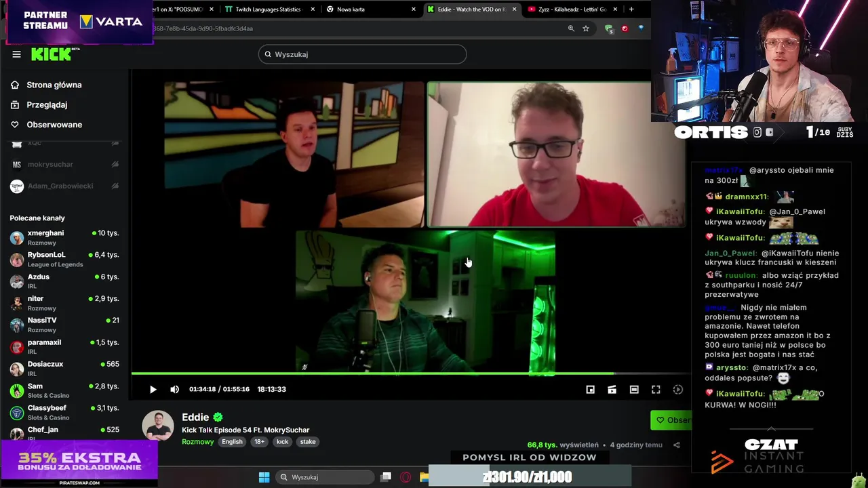Open NassiTV recommended channel

64,325
